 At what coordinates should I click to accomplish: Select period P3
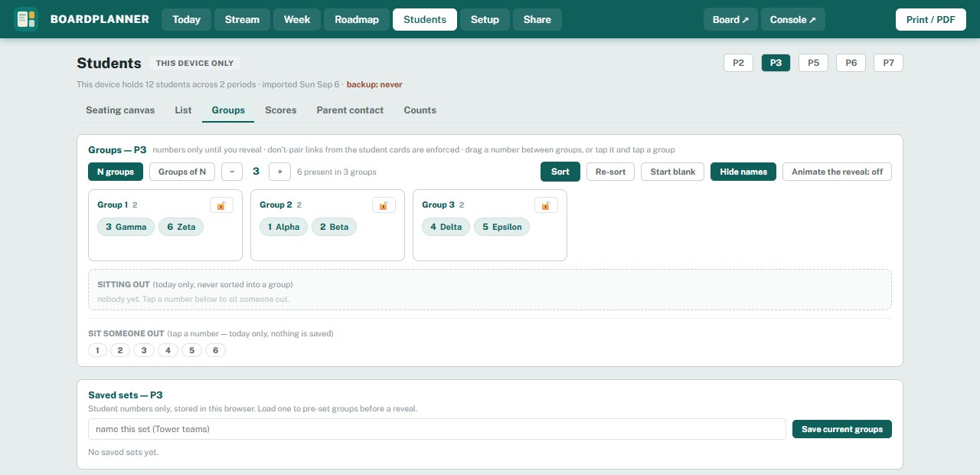click(776, 63)
